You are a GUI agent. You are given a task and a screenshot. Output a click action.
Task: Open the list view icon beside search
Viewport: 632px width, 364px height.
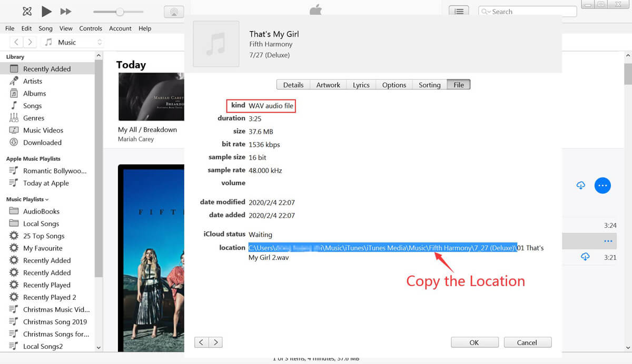tap(459, 11)
